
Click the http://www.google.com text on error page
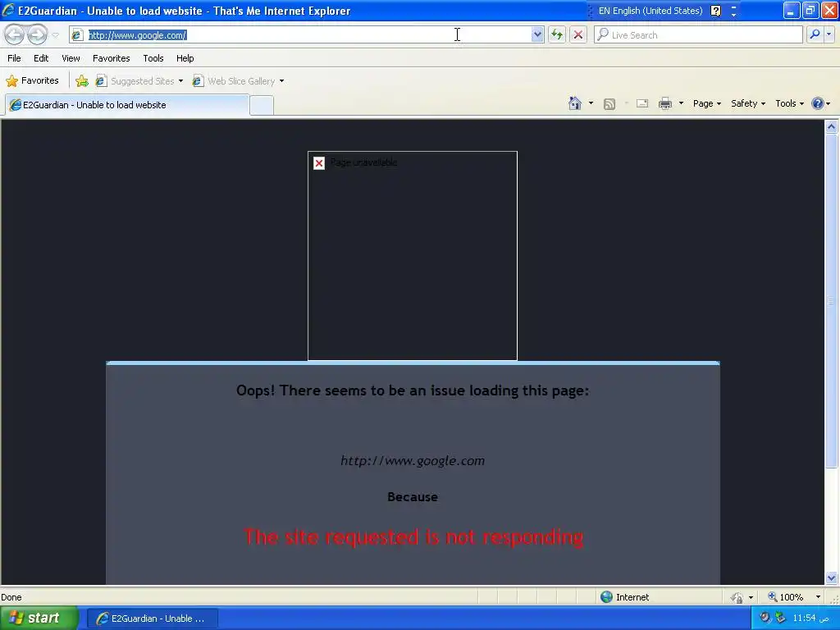413,461
